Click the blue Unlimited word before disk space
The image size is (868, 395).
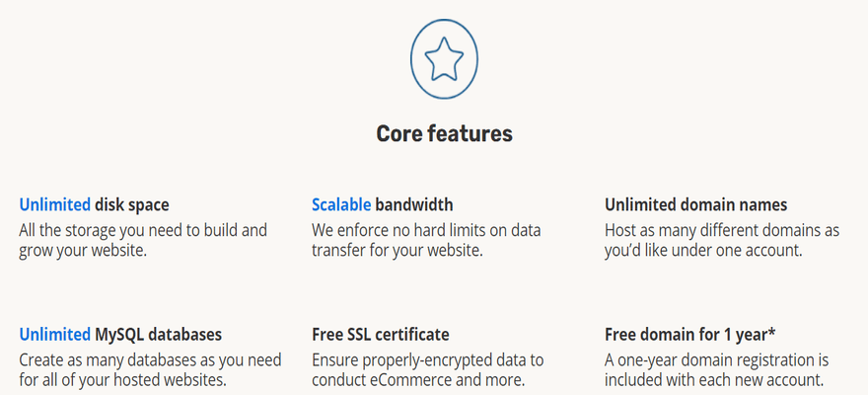tap(55, 205)
